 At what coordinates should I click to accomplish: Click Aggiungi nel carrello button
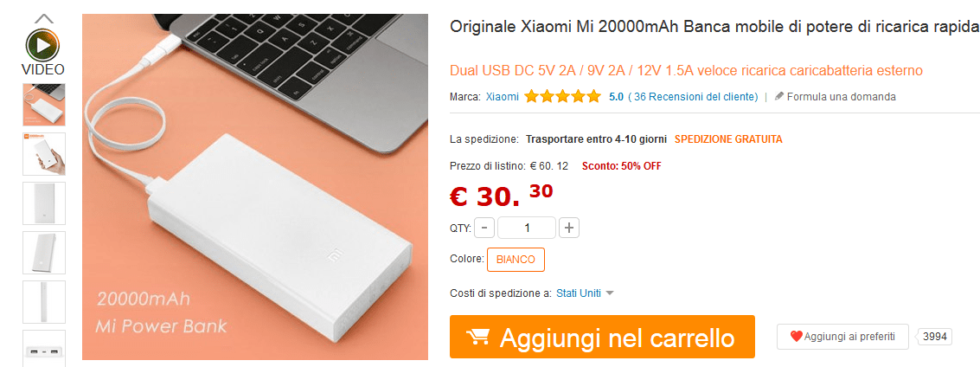[x=603, y=337]
